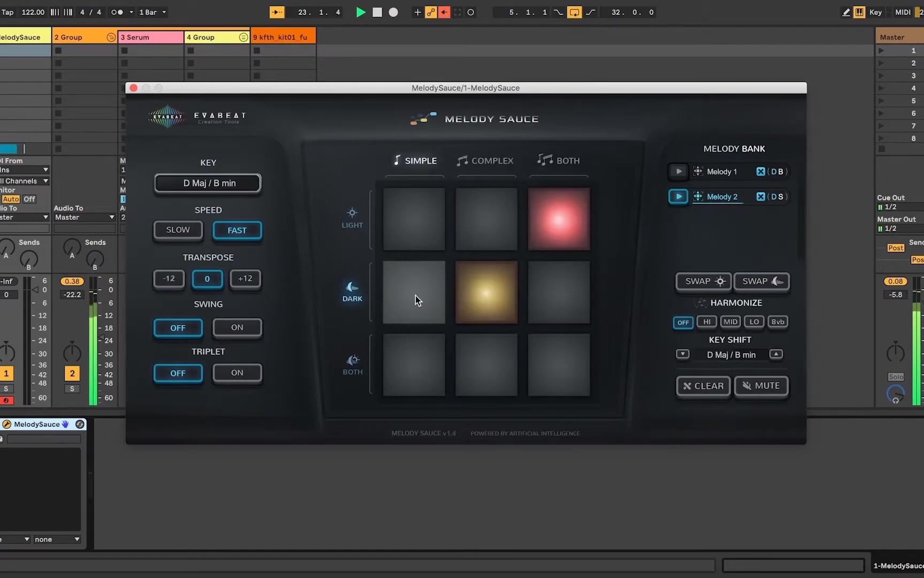Mute the Melody Sauce output
Viewport: 924px width, 578px height.
(761, 386)
